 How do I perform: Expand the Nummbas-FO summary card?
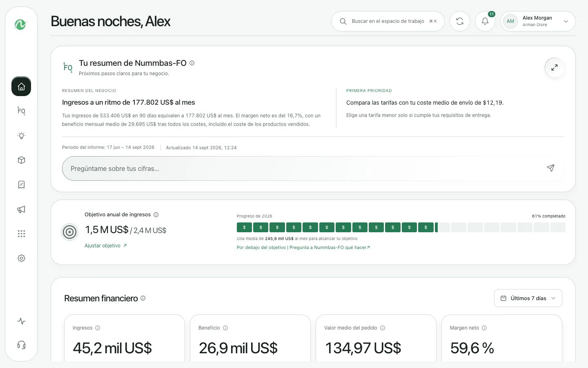[555, 67]
